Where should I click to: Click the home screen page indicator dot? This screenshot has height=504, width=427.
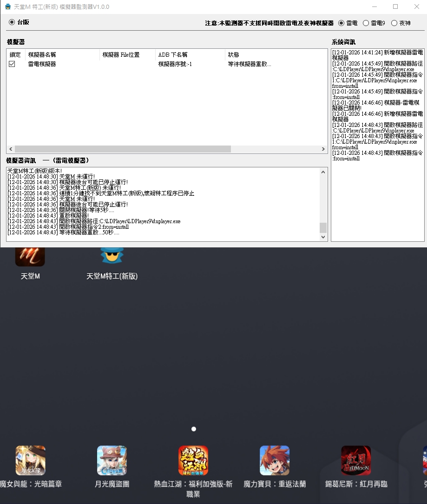click(x=194, y=429)
